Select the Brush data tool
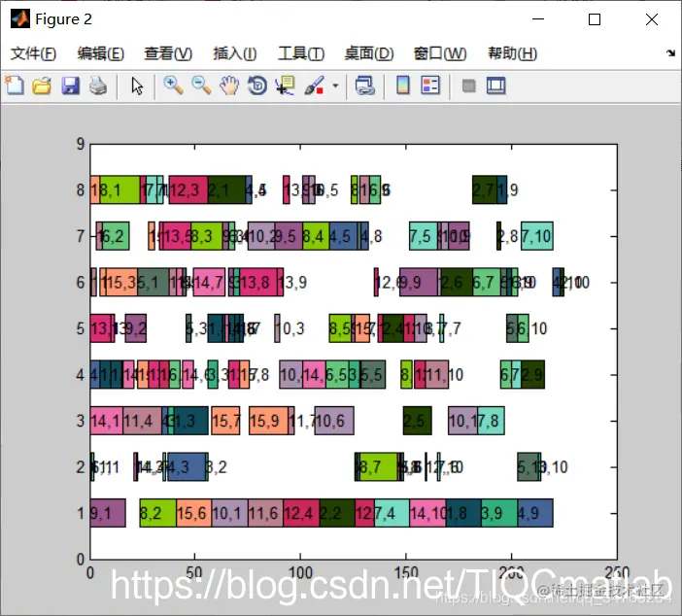682x616 pixels. coord(314,86)
